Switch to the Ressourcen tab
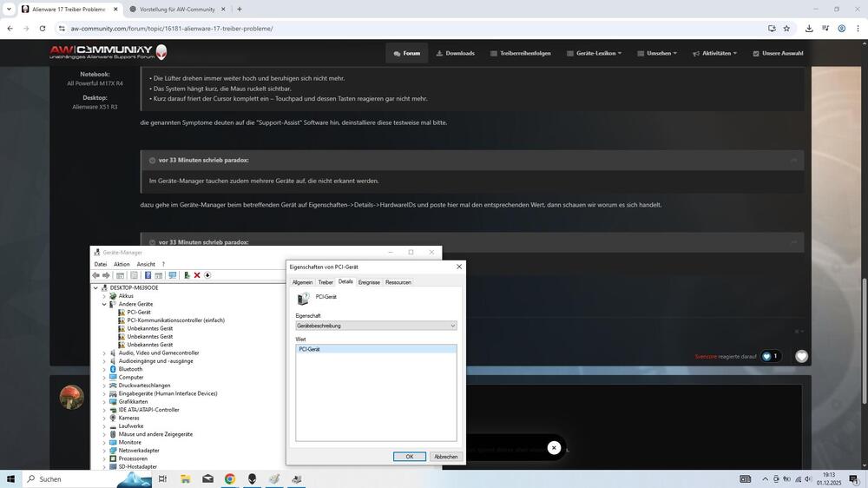868x488 pixels. 398,282
